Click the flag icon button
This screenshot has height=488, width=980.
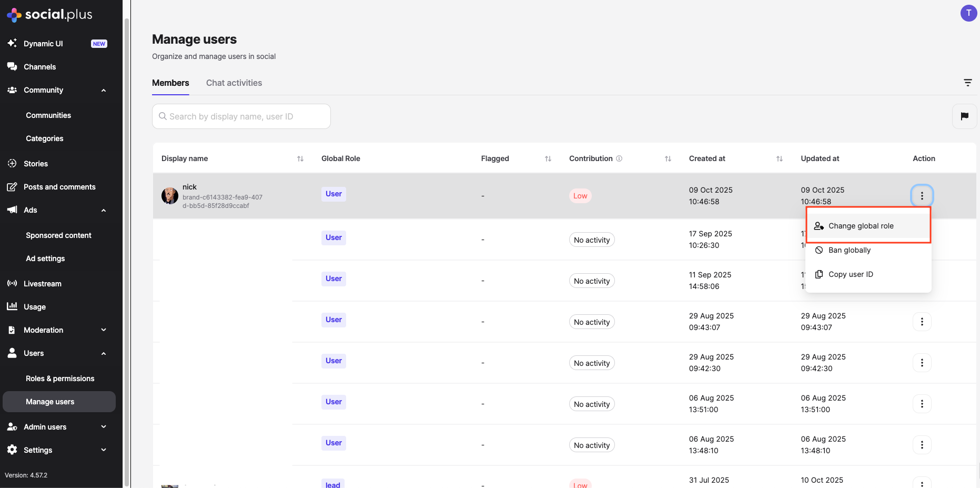click(964, 116)
